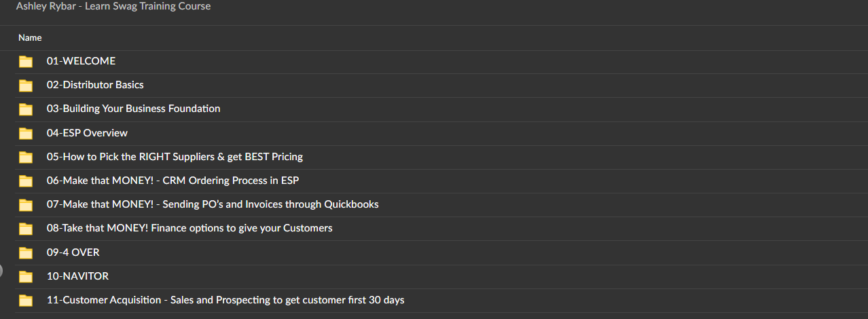Click the 10-NAVITOR folder icon
The image size is (868, 319).
(x=26, y=276)
